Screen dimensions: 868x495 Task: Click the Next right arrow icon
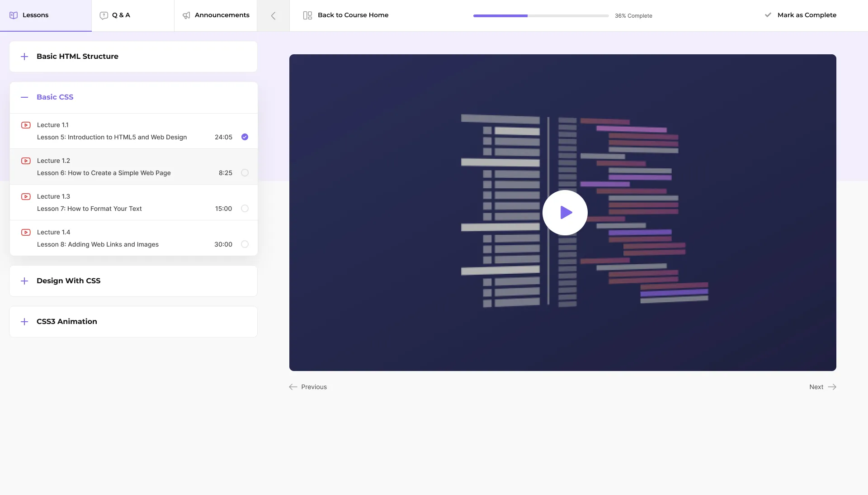click(832, 387)
